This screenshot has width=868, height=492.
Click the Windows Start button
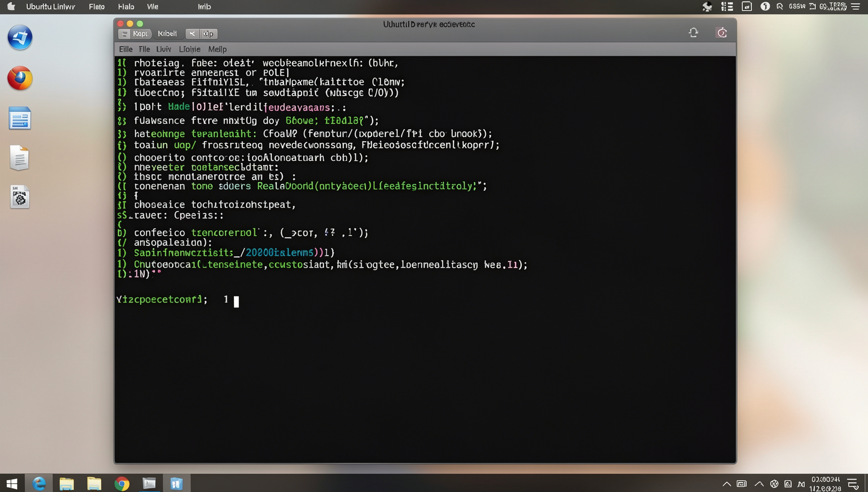tap(11, 483)
